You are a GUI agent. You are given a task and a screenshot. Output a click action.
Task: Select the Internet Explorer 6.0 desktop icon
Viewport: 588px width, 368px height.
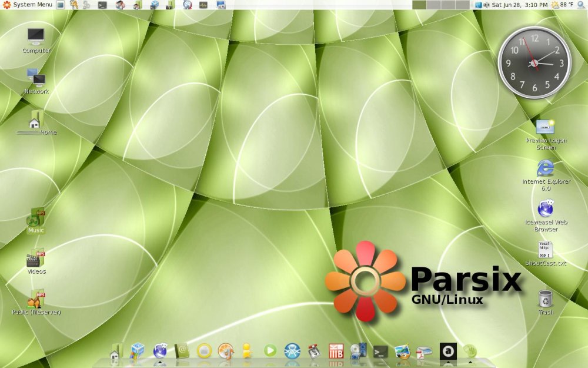[x=546, y=175]
